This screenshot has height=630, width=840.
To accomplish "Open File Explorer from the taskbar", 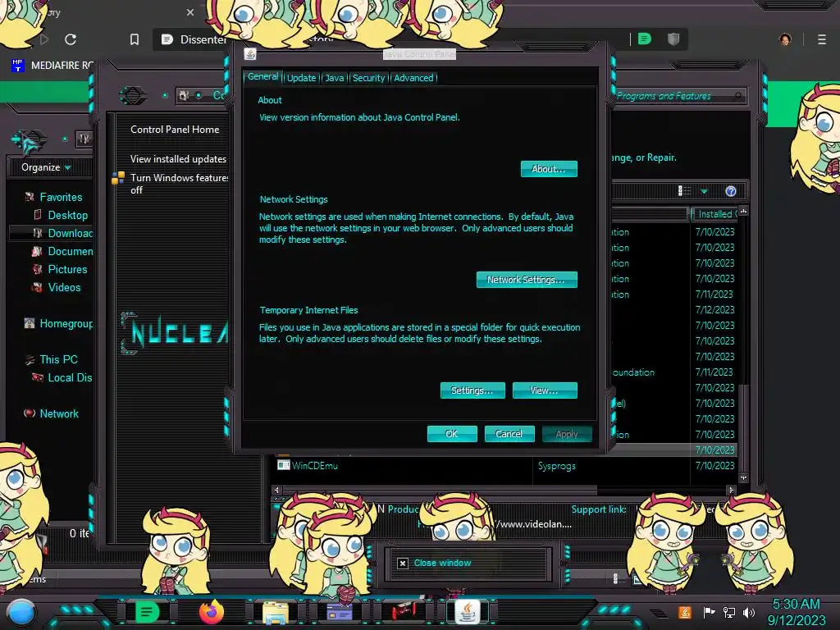I will click(x=276, y=613).
